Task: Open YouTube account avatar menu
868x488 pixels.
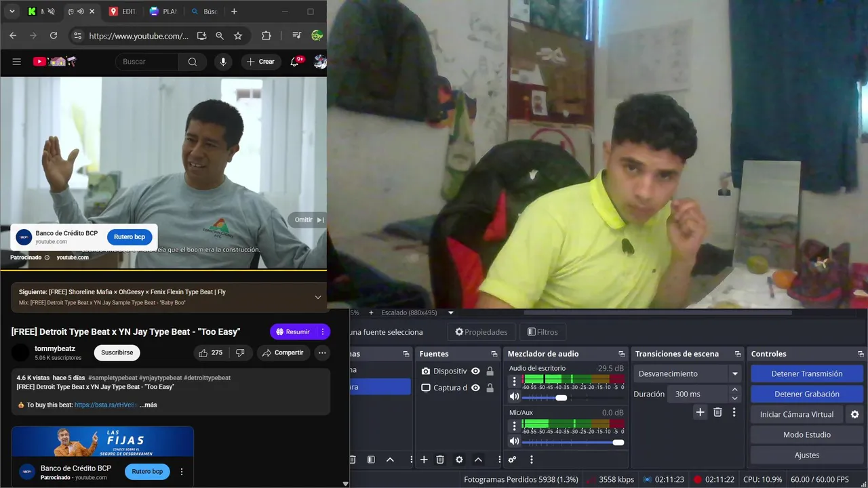Action: 320,62
